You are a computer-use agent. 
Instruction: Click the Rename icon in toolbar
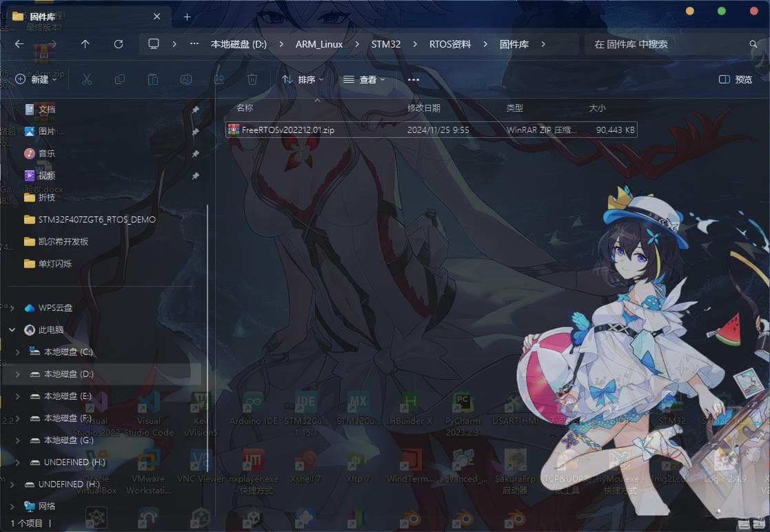click(186, 79)
